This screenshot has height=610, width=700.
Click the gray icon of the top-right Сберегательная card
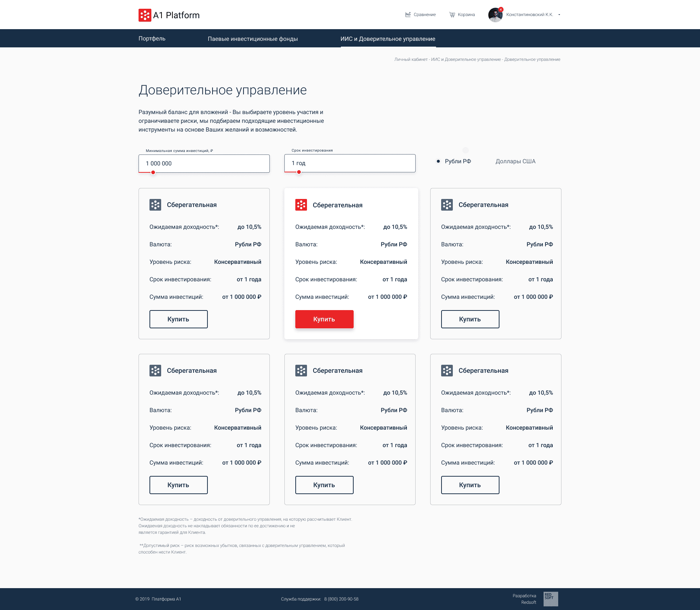click(x=447, y=205)
